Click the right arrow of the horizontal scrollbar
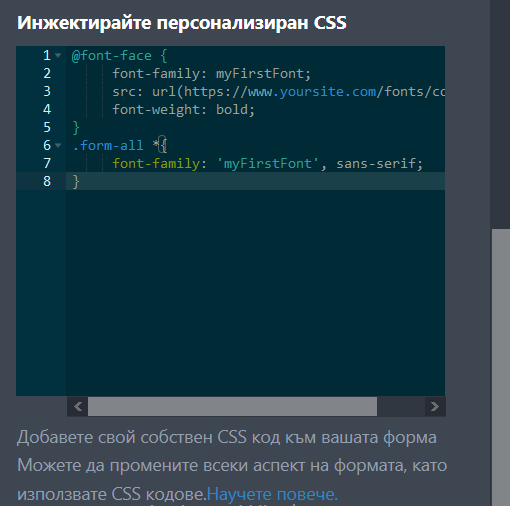Viewport: 510px width, 506px height. pyautogui.click(x=435, y=406)
